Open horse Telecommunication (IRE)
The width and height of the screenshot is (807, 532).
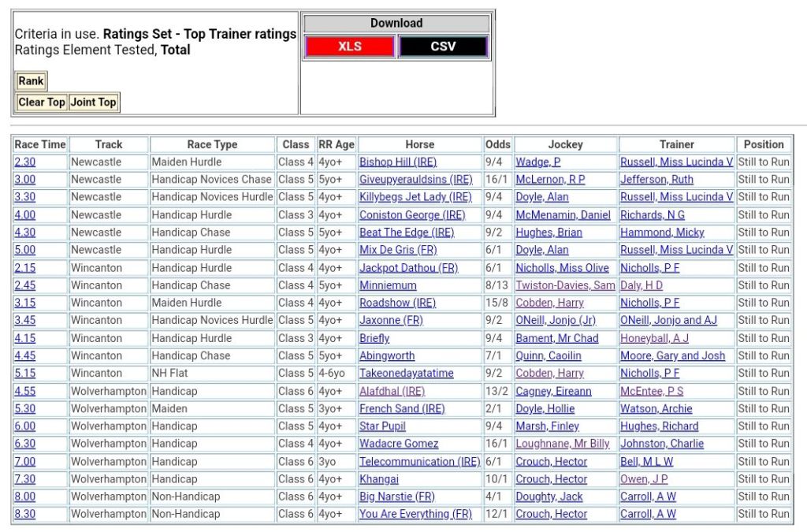click(419, 462)
